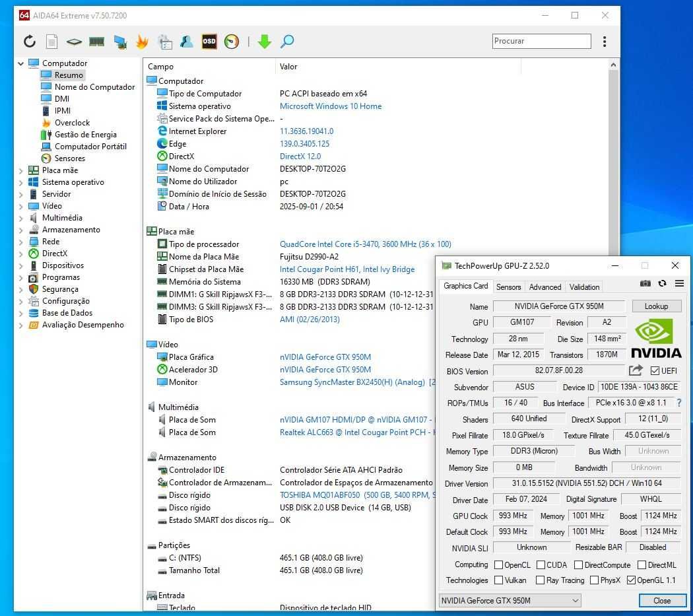Expand the Vídeo tree node
This screenshot has width=693, height=616.
tap(20, 206)
